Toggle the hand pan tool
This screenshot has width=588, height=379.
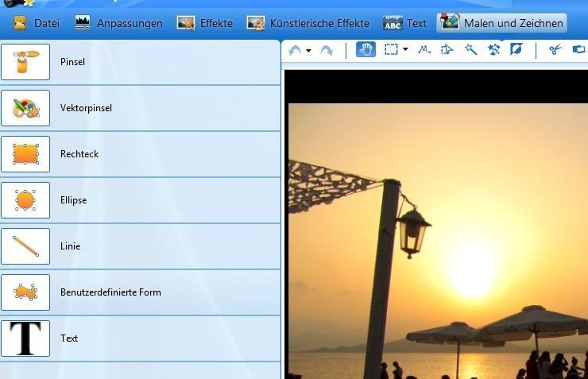tap(366, 50)
